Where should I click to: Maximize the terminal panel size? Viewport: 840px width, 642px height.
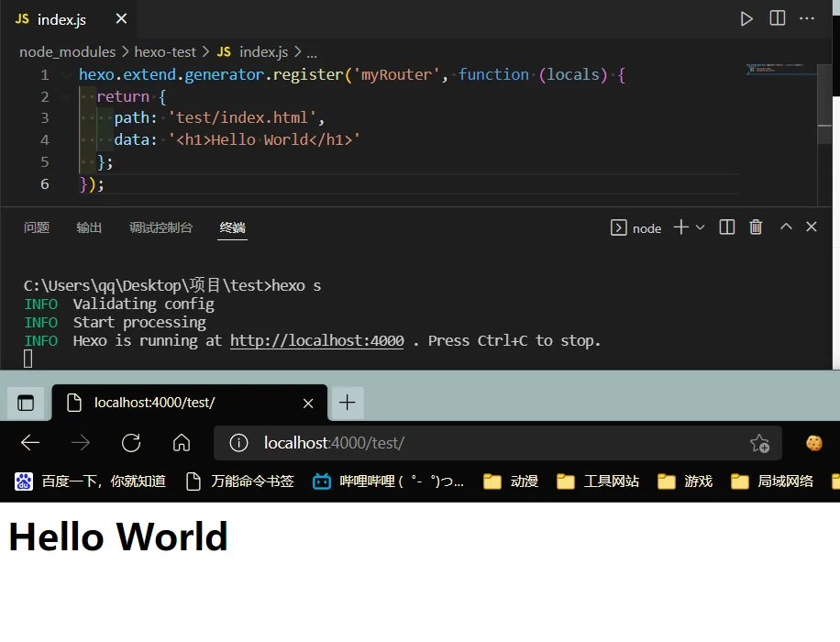[786, 227]
